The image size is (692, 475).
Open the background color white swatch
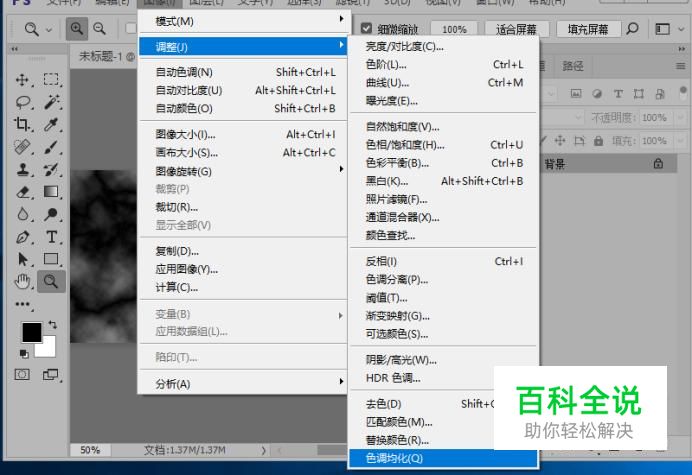tap(48, 348)
